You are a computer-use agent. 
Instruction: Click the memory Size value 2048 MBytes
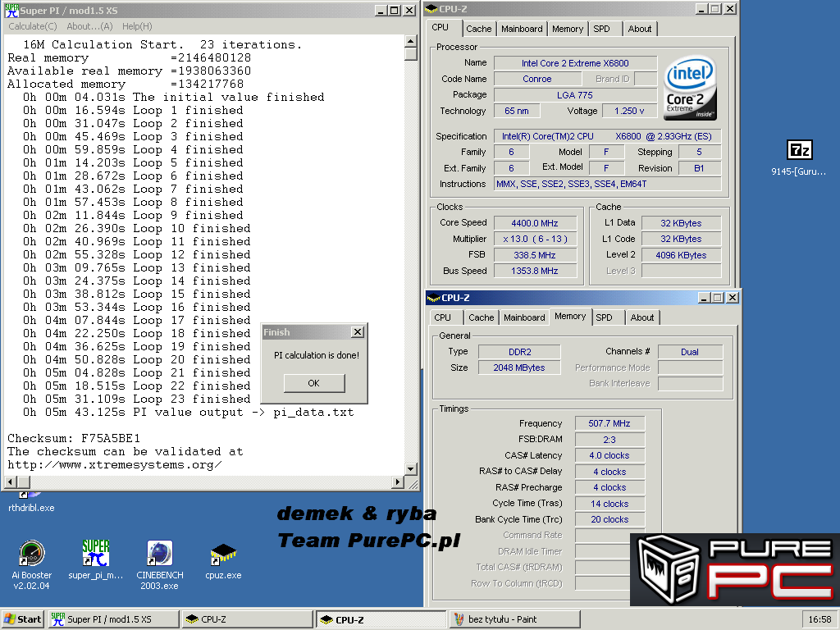[519, 367]
